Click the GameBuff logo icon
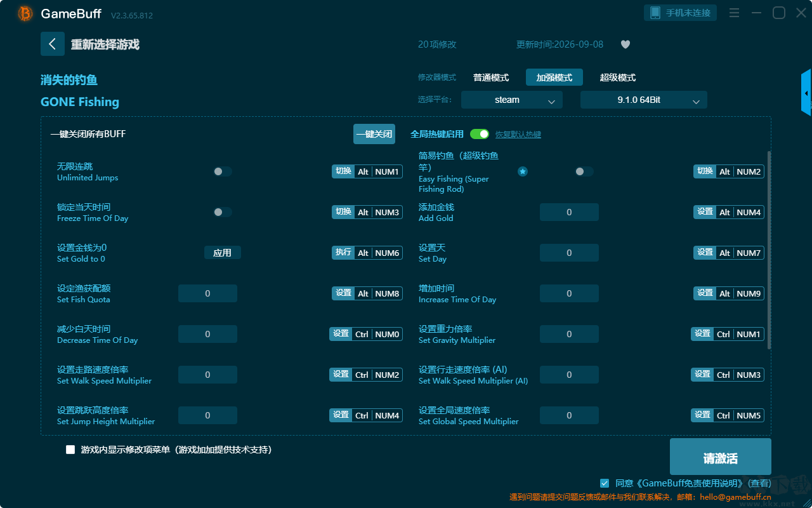Image resolution: width=812 pixels, height=508 pixels. [x=25, y=13]
